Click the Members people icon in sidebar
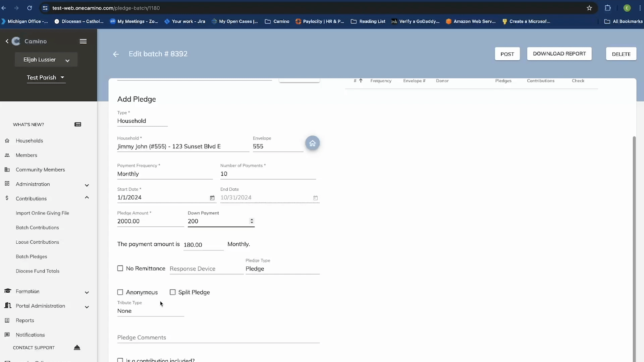The image size is (644, 362). point(7,155)
